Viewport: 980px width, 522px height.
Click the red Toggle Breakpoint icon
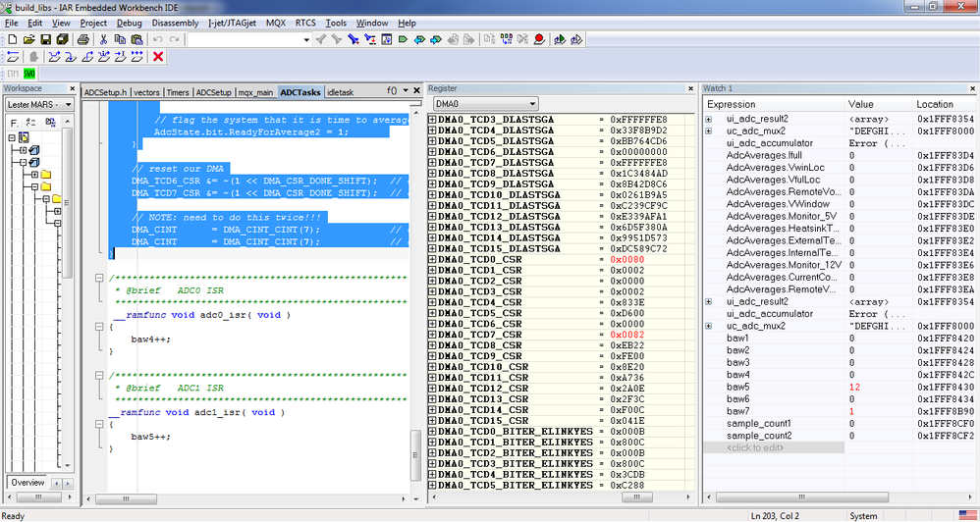click(x=539, y=39)
